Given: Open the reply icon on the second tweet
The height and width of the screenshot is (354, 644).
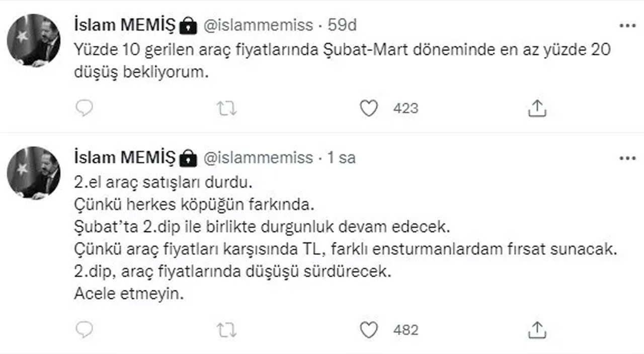Looking at the screenshot, I should coord(86,330).
